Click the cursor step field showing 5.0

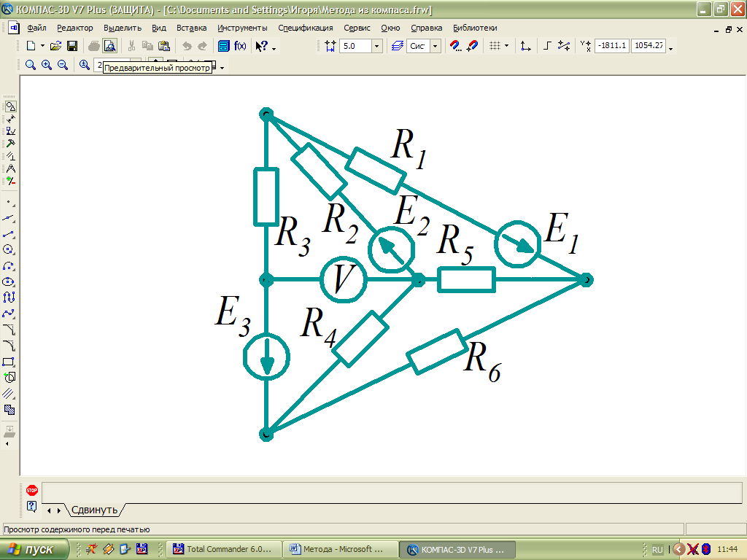(355, 46)
